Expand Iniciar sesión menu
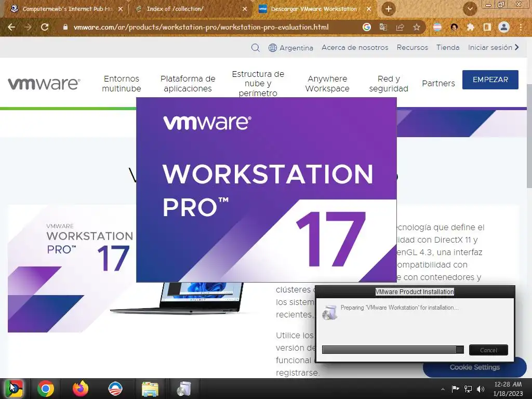532x399 pixels. coord(494,47)
